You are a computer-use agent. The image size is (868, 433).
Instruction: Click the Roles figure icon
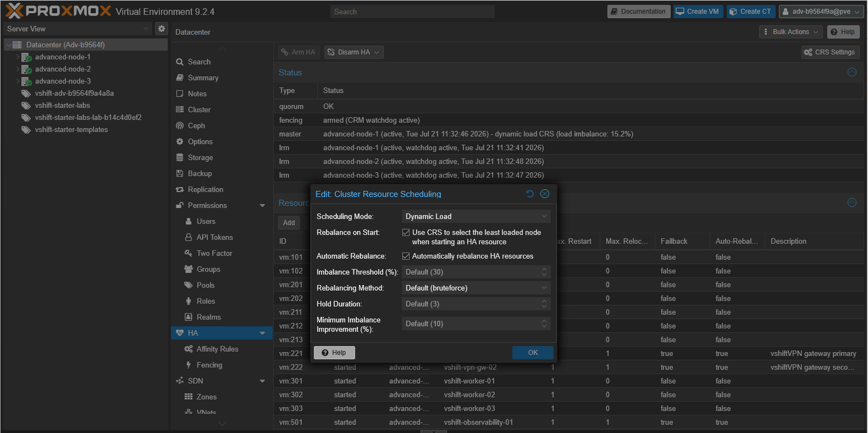(189, 302)
